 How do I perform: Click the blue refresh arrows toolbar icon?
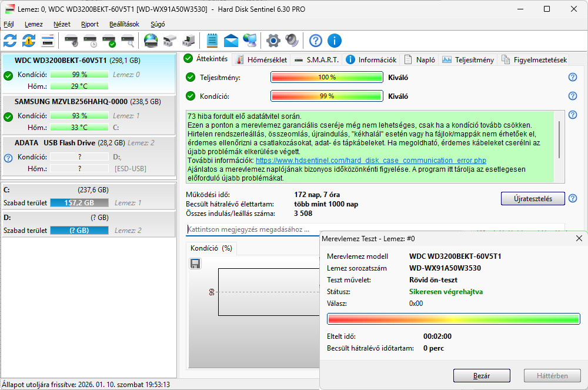click(10, 41)
